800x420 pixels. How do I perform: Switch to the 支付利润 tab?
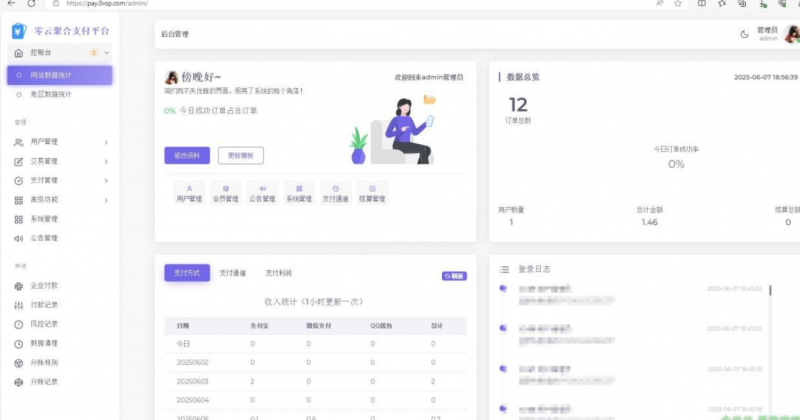(x=279, y=273)
